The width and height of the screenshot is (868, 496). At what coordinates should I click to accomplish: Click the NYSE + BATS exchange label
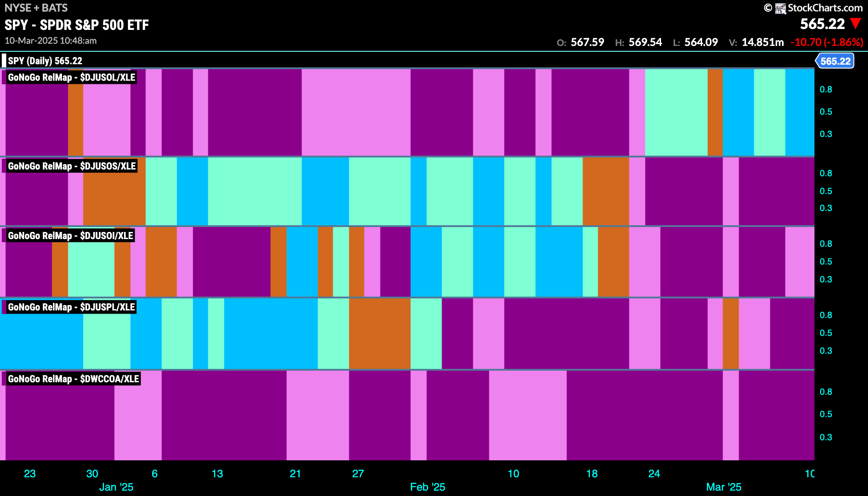36,8
